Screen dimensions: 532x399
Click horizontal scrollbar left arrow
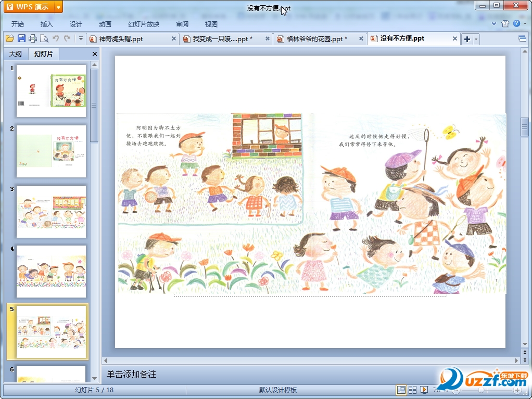click(x=106, y=361)
